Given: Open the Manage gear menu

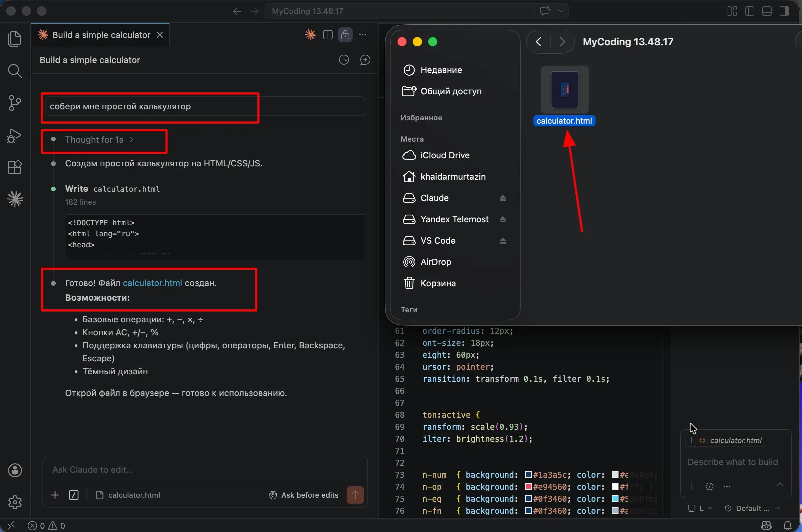Looking at the screenshot, I should coord(15,502).
